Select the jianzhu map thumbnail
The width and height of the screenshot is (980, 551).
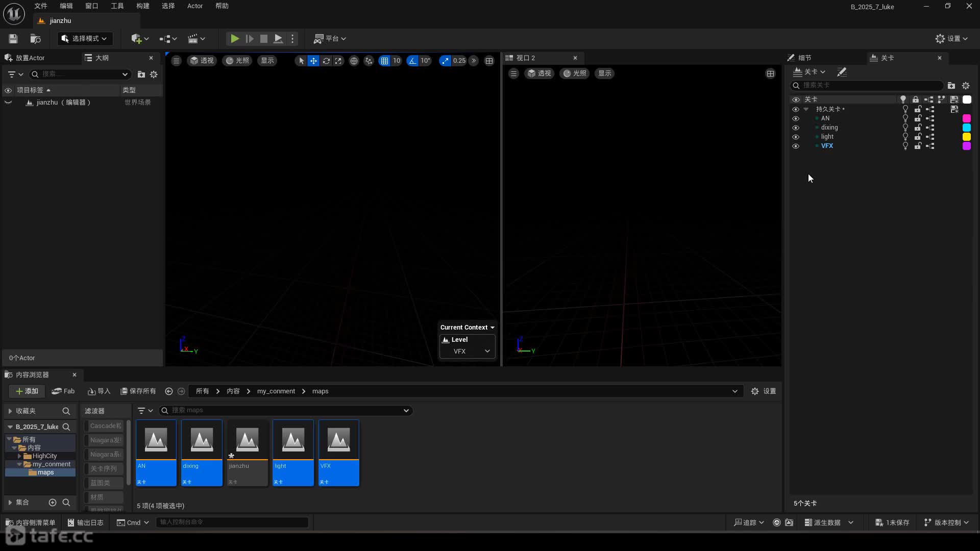click(248, 453)
